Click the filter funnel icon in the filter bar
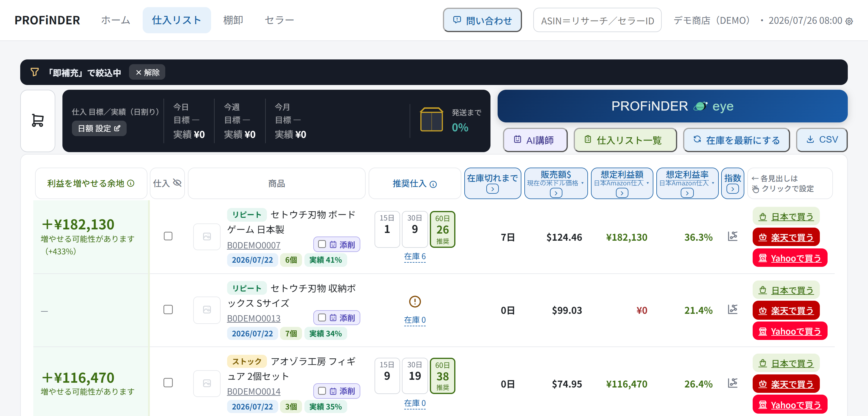868x416 pixels. (x=35, y=72)
